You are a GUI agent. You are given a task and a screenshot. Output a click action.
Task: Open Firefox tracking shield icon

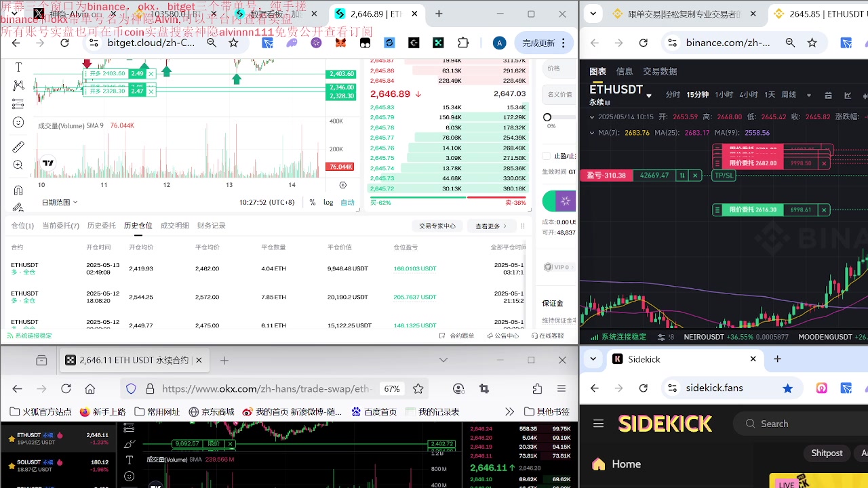[131, 388]
